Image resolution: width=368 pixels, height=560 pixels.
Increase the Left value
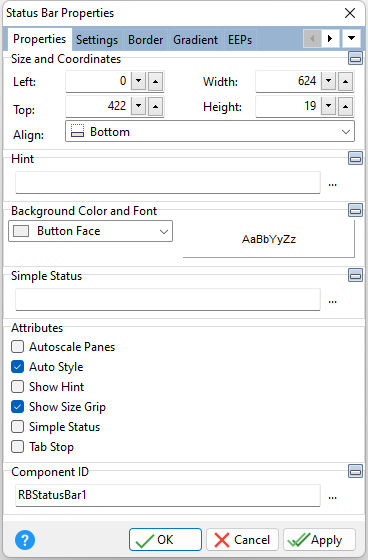tap(155, 81)
